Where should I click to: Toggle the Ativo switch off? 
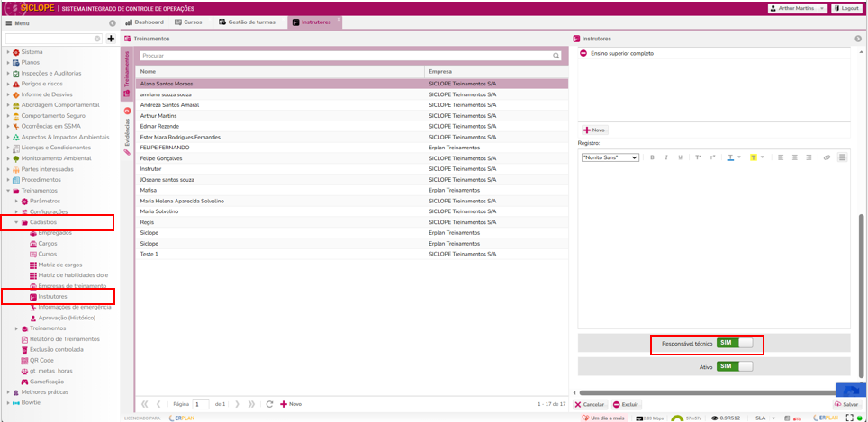click(x=734, y=366)
